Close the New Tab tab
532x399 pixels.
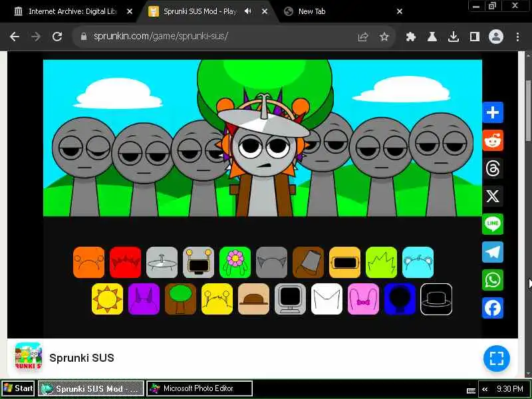400,11
